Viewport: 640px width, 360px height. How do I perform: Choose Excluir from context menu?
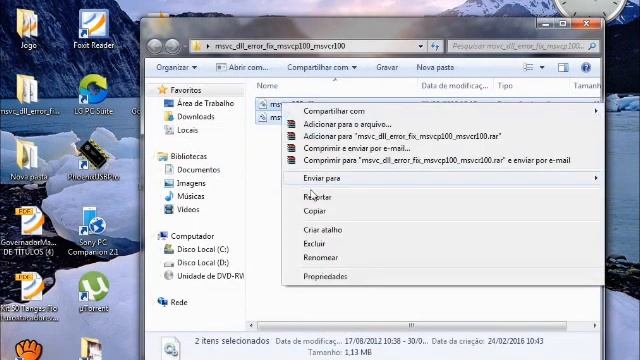pos(314,244)
